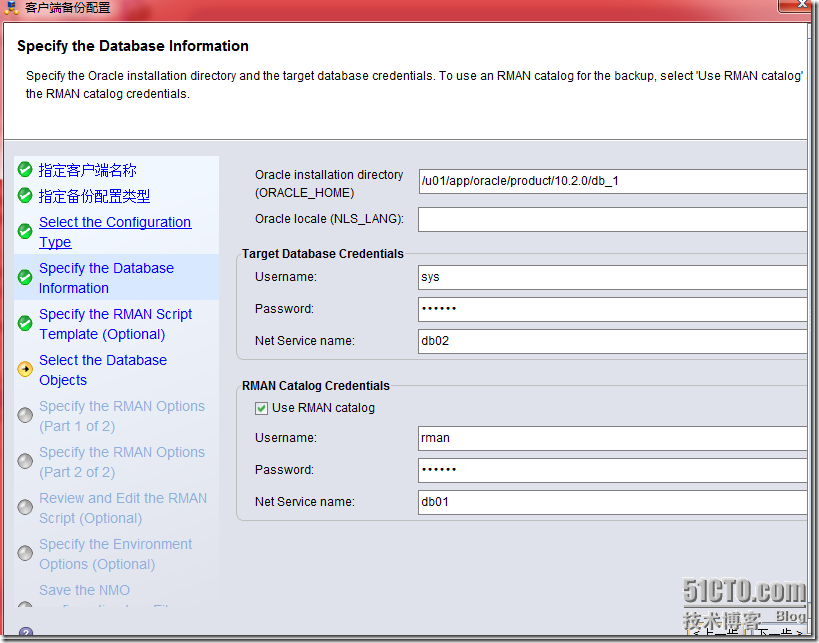The height and width of the screenshot is (643, 819).
Task: Click the RMAN catalog Username field containing rman
Action: (613, 438)
